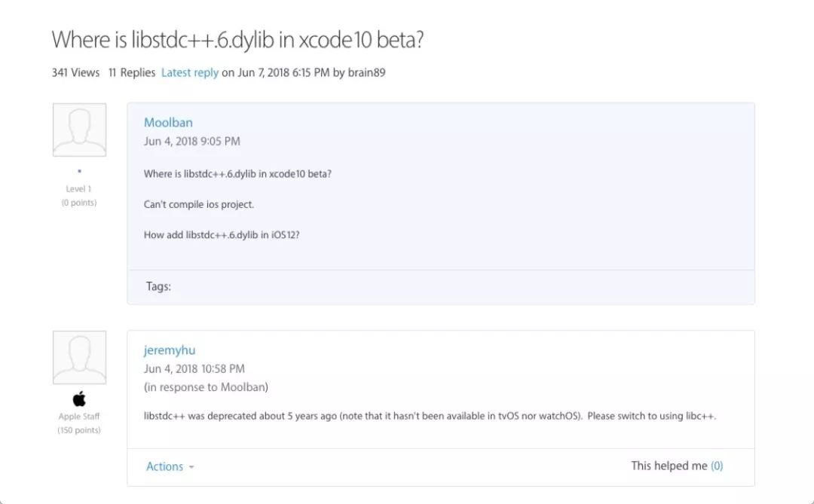This screenshot has height=504, width=814.
Task: Click 'Level 1' label under Moolban's avatar
Action: tap(78, 189)
